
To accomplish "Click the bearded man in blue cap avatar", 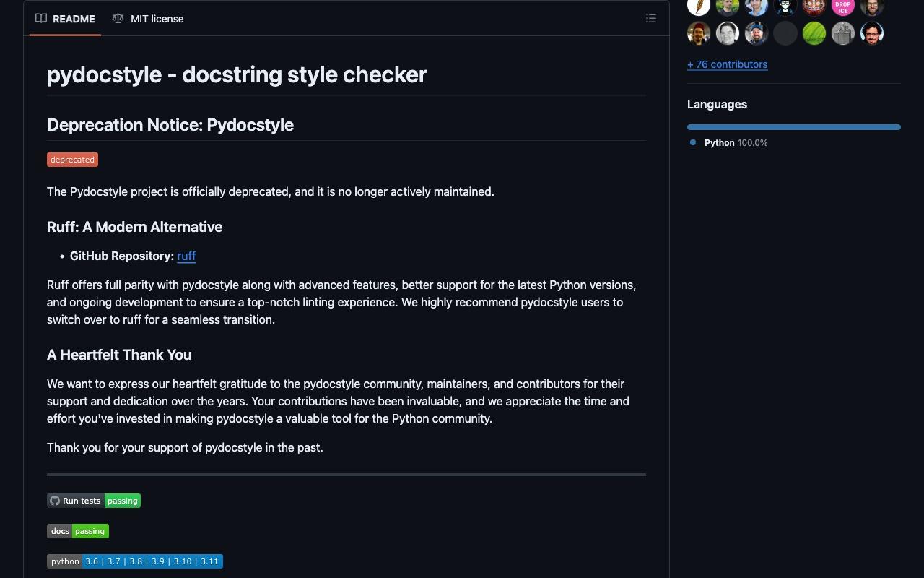I will [x=757, y=33].
